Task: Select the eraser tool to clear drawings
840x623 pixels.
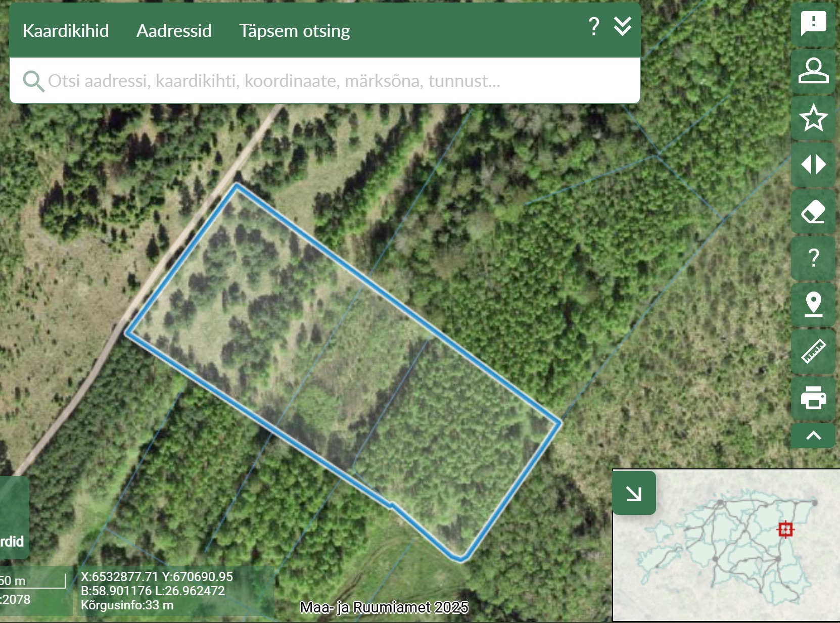Action: (813, 212)
